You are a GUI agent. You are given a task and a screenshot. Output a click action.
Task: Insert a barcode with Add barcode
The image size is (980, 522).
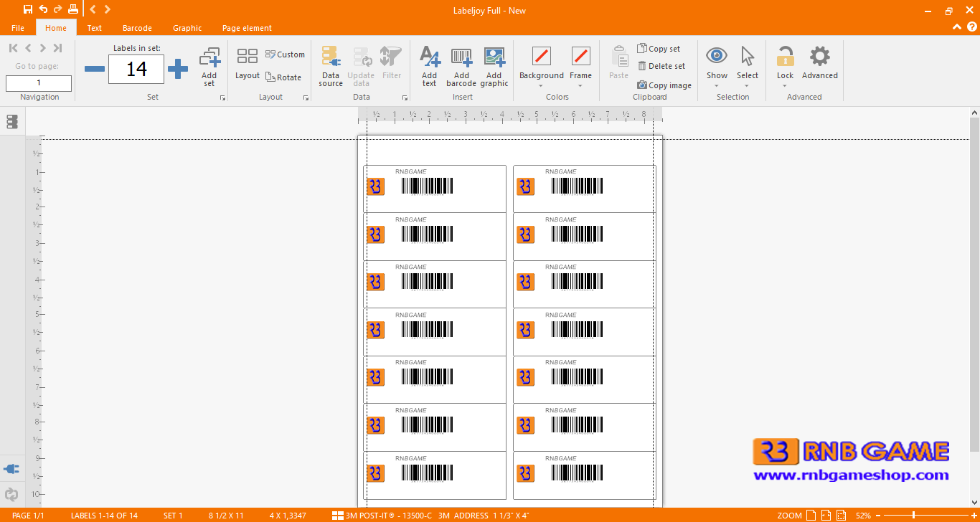(x=461, y=67)
